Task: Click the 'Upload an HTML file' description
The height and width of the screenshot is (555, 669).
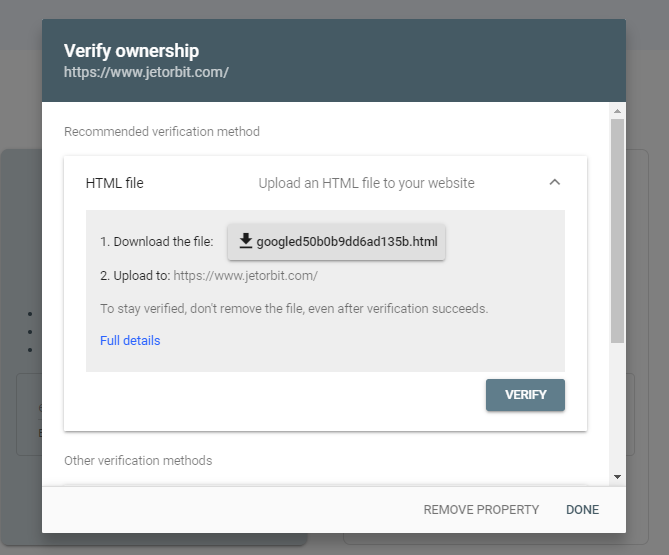Action: coord(366,183)
